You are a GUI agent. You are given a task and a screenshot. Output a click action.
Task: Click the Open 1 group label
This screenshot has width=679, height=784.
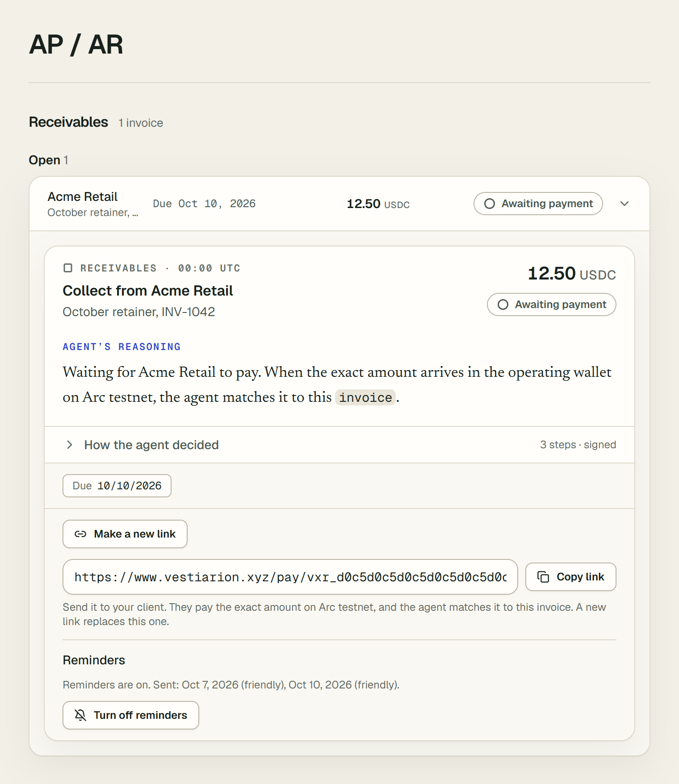tap(49, 160)
